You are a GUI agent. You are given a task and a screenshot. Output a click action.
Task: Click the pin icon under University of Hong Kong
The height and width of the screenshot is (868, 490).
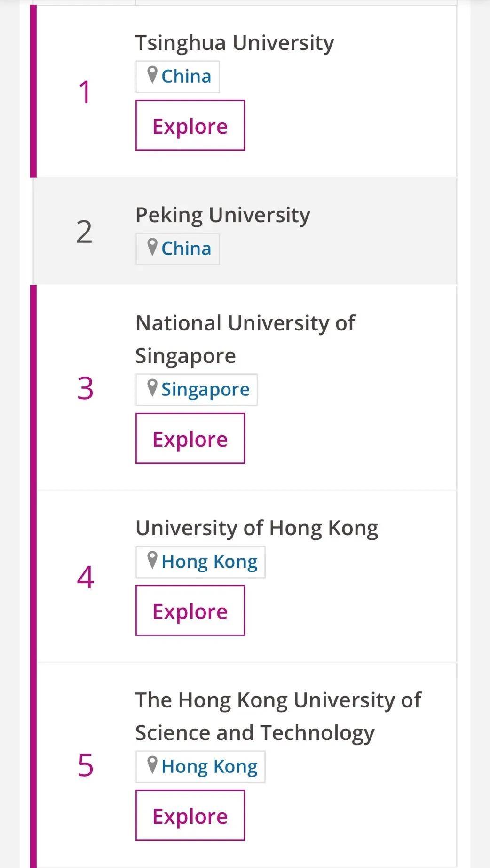click(x=152, y=560)
